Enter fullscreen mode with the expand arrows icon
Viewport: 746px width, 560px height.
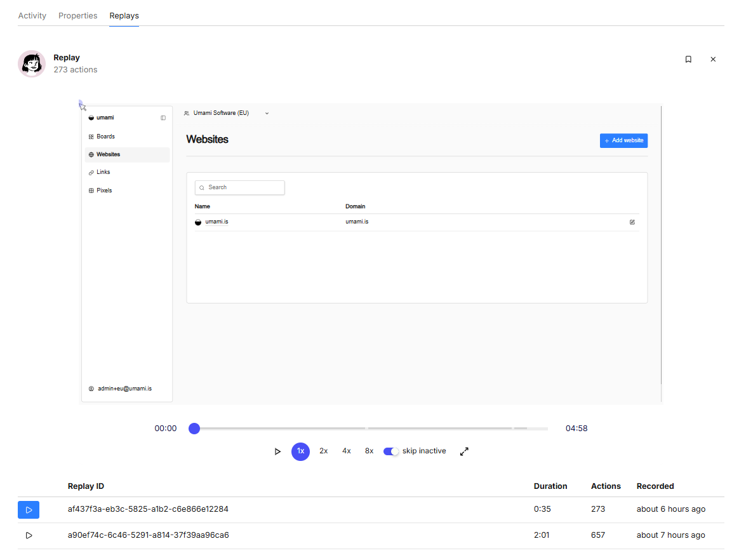coord(464,451)
